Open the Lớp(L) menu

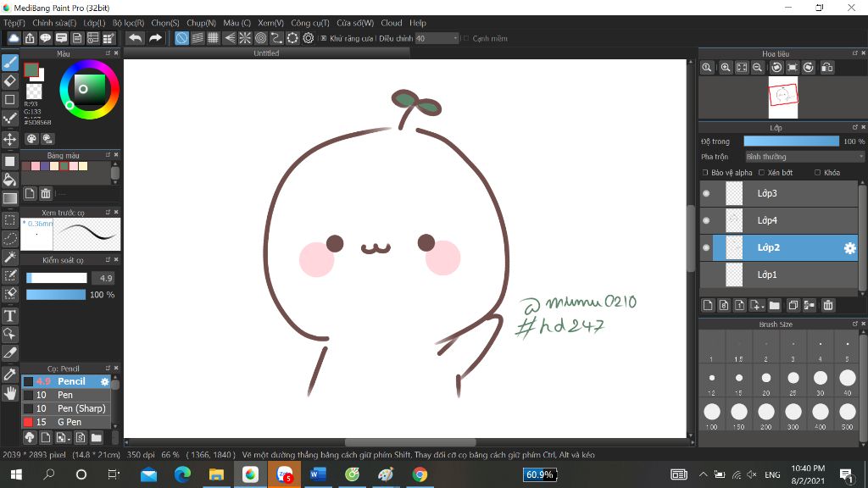pyautogui.click(x=94, y=23)
